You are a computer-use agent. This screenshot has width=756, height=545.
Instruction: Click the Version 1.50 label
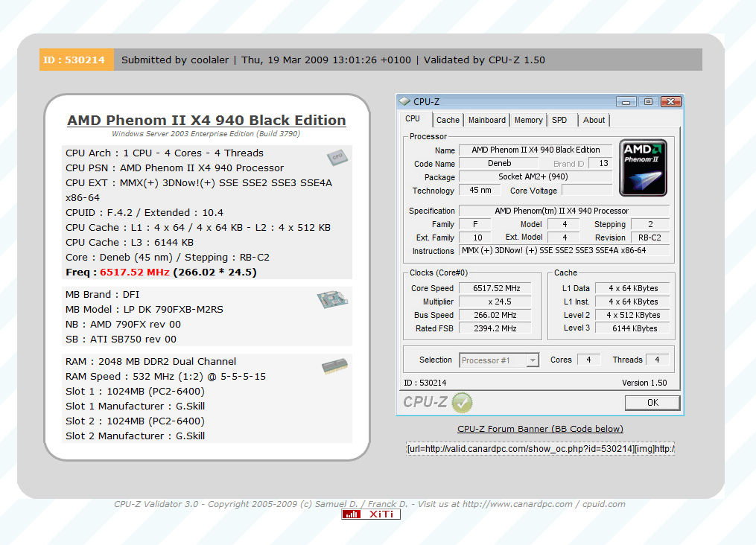(x=644, y=383)
